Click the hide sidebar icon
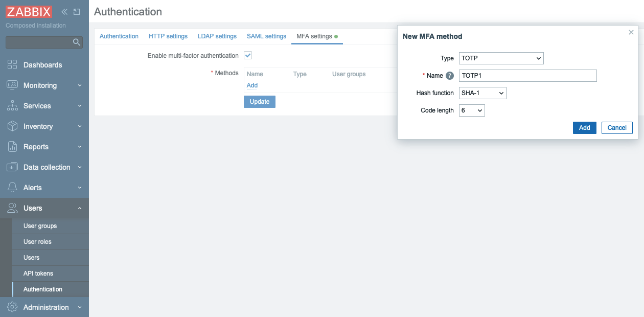The height and width of the screenshot is (317, 644). pyautogui.click(x=77, y=12)
